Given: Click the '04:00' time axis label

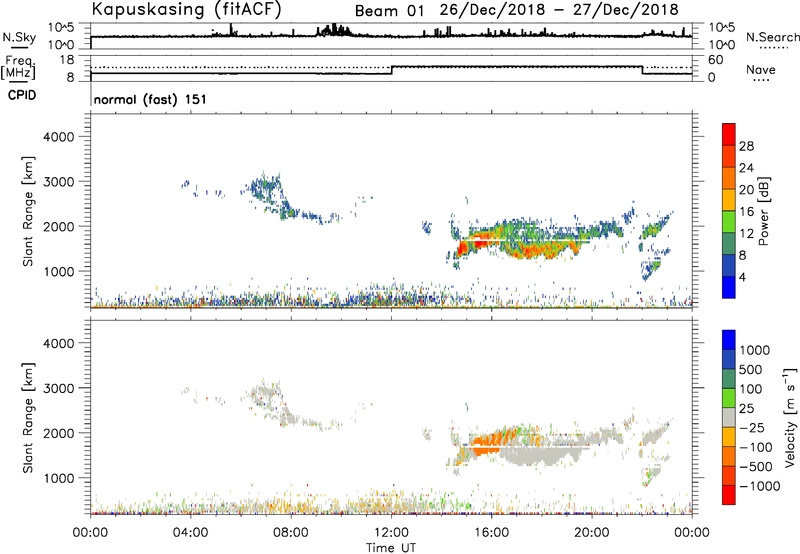Looking at the screenshot, I should tap(190, 533).
